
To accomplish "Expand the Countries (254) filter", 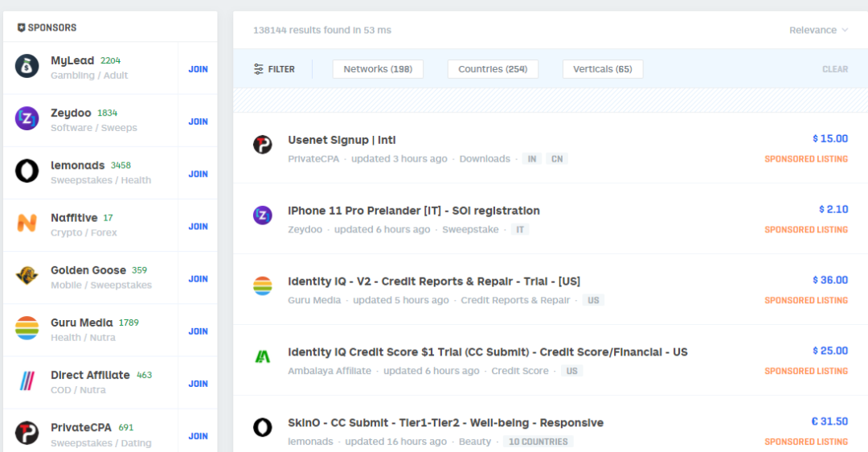I will (x=493, y=69).
